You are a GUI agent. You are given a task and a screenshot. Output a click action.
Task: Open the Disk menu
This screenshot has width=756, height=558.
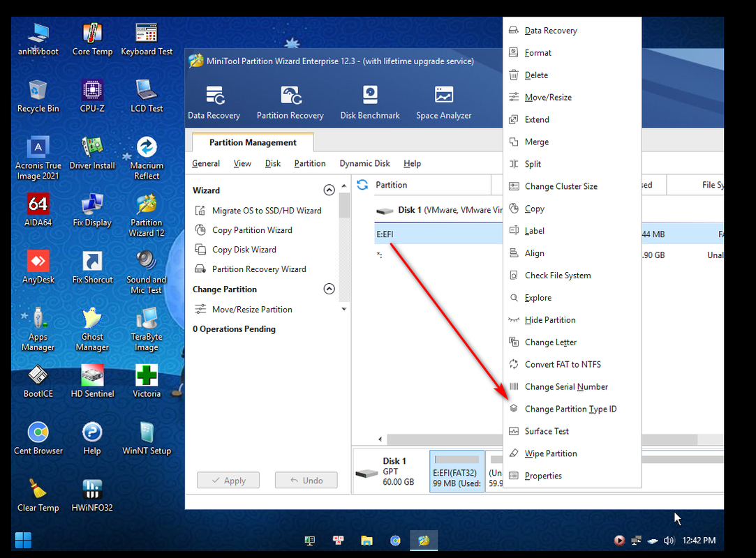pos(272,163)
